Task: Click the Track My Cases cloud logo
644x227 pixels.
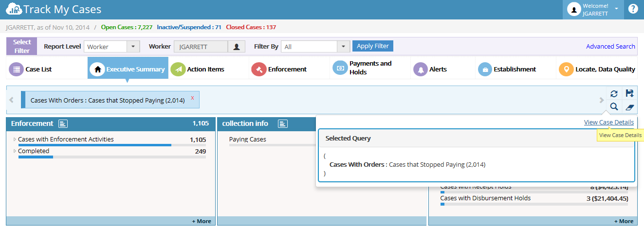Action: tap(14, 9)
